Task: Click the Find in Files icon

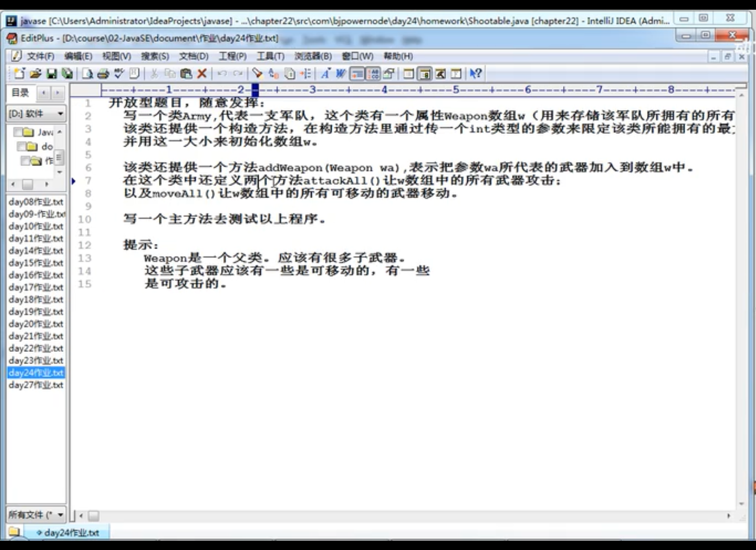Action: (x=290, y=74)
